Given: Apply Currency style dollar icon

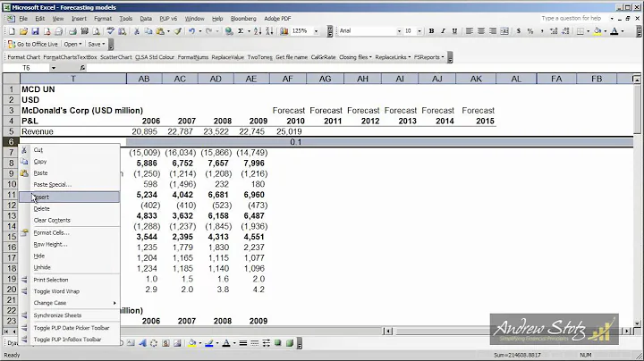Looking at the screenshot, I should point(519,31).
